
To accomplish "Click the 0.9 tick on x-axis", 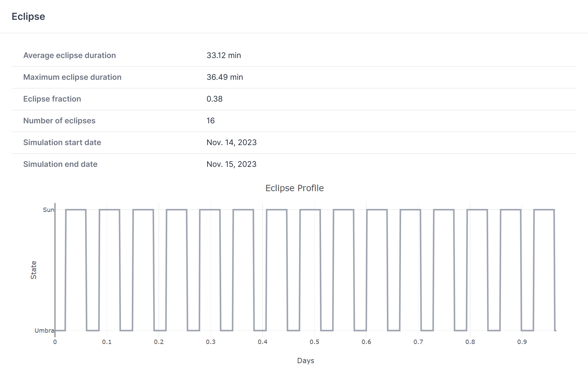I will coord(522,342).
